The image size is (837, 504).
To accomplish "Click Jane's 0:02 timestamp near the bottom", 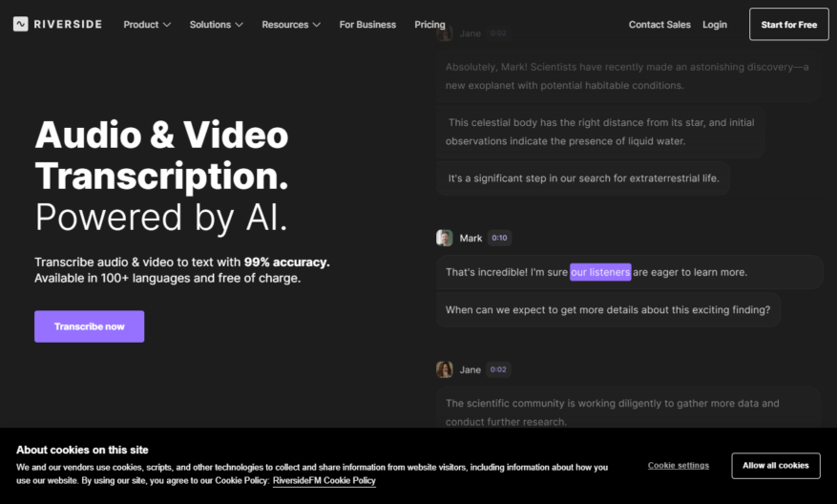I will pos(498,369).
